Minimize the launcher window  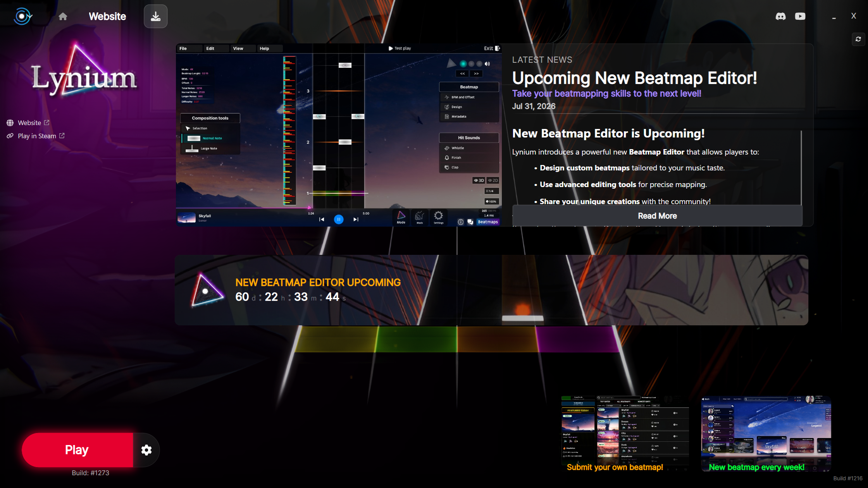834,17
